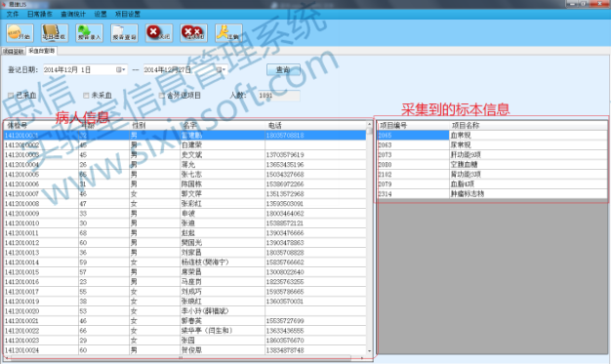Click the 性别 column header

154,125
